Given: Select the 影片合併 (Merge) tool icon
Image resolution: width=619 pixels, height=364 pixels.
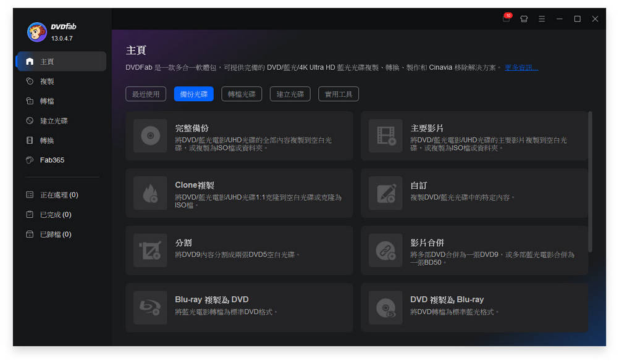Looking at the screenshot, I should coord(385,251).
